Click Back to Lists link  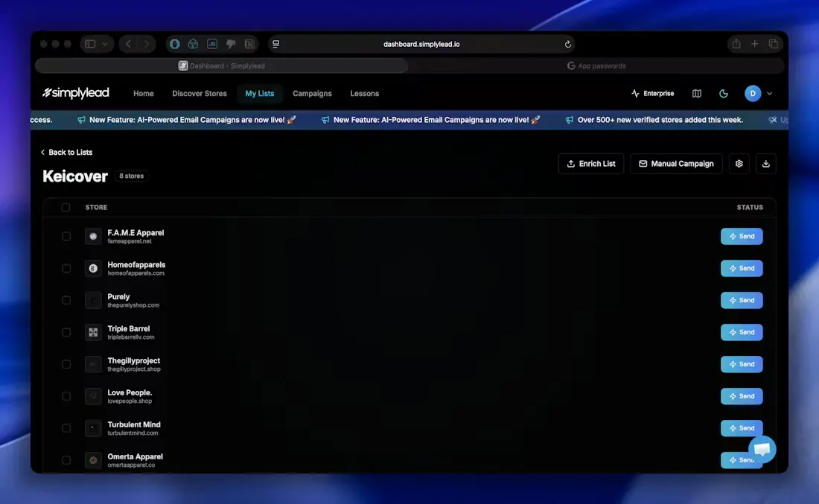click(x=66, y=152)
